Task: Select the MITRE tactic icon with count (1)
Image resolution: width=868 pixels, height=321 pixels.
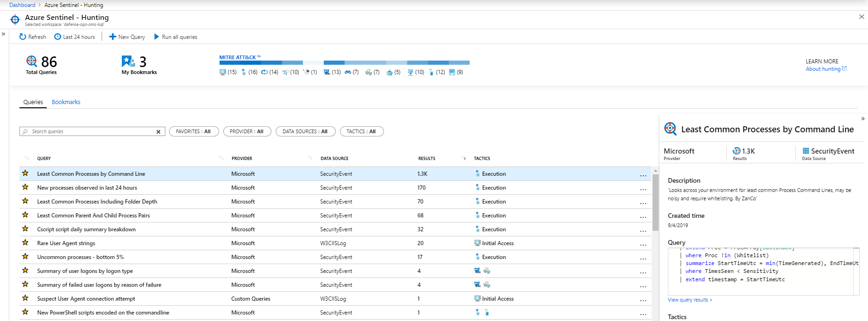Action: point(306,72)
